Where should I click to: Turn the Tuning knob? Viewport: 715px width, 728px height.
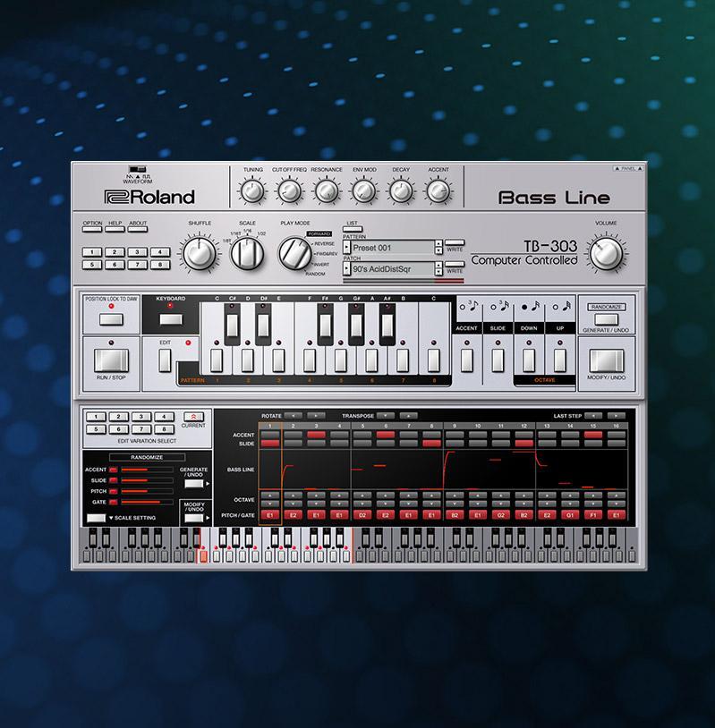coord(252,190)
